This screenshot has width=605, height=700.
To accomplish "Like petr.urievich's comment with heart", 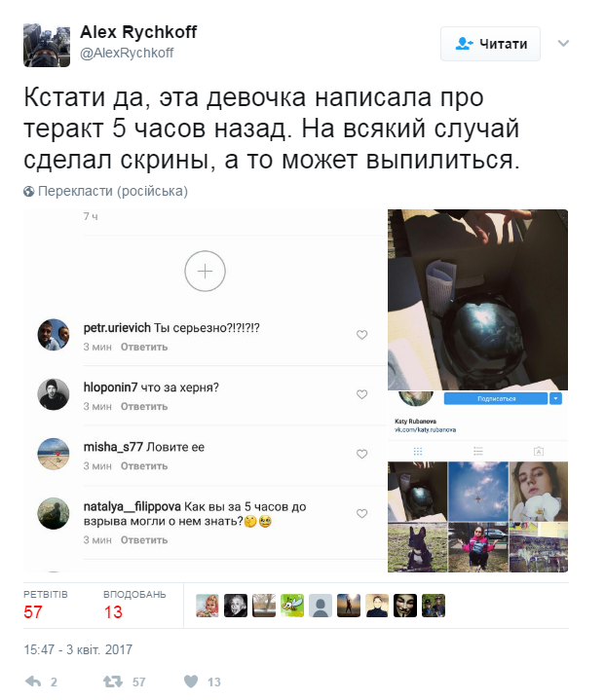I will 361,334.
